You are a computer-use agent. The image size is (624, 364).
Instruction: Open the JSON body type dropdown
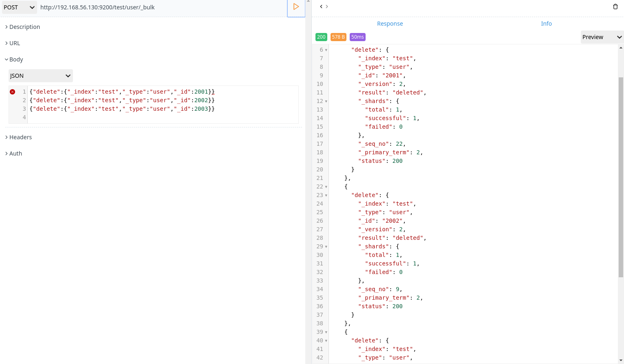pyautogui.click(x=40, y=75)
